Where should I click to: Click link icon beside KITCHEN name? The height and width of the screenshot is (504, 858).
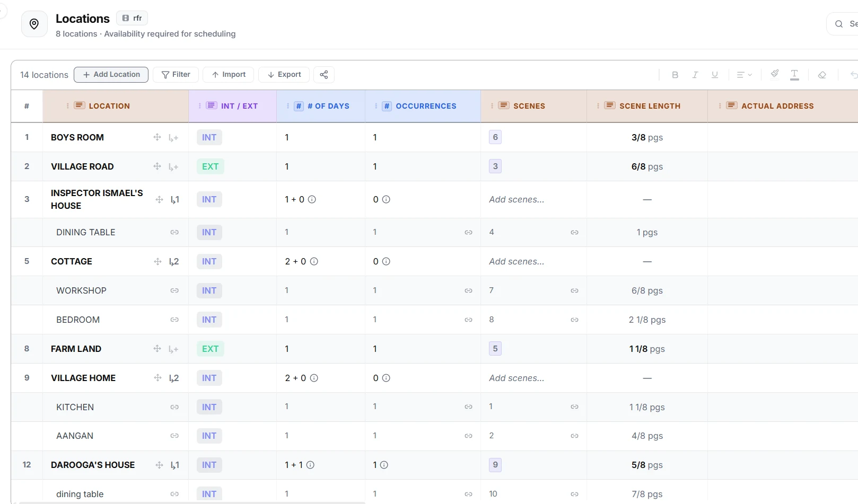174,407
